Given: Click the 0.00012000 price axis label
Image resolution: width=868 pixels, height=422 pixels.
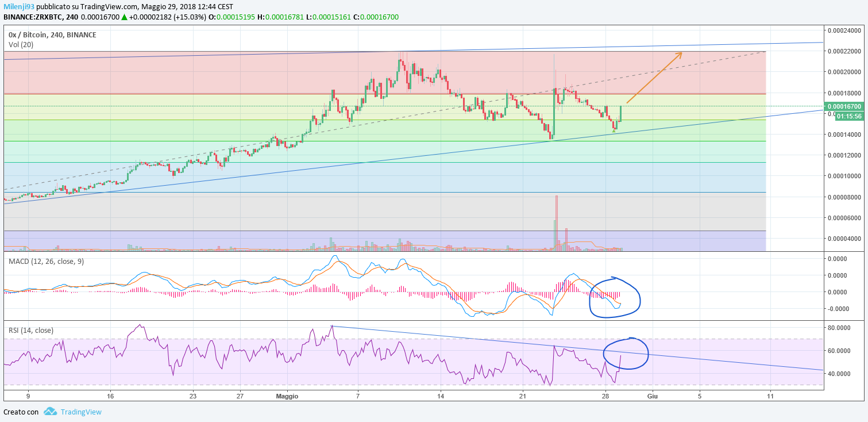Looking at the screenshot, I should pyautogui.click(x=844, y=155).
